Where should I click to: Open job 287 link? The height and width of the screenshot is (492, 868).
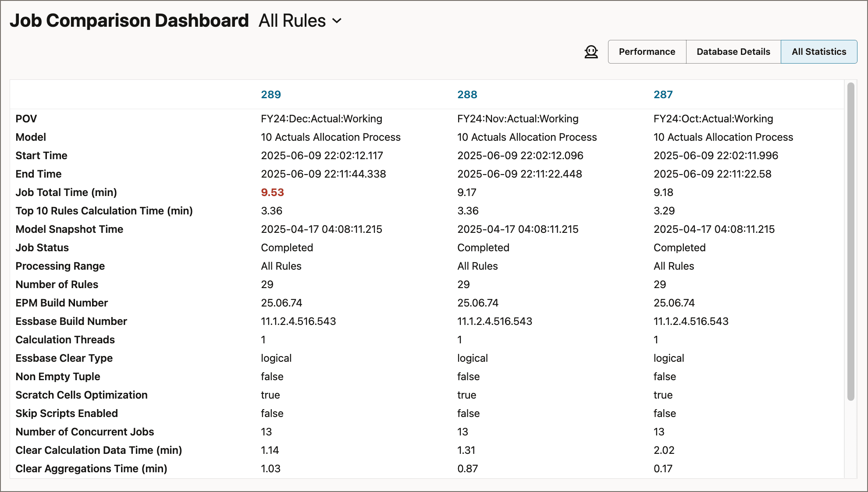[663, 94]
